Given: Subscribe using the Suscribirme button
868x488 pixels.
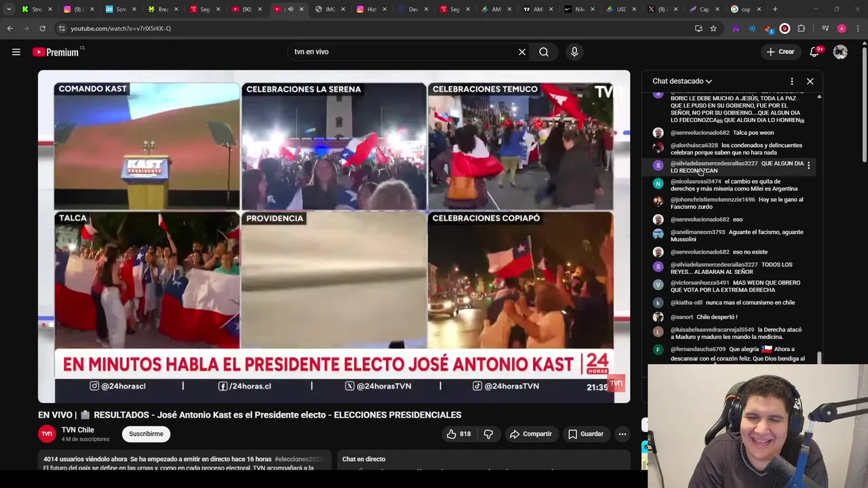Looking at the screenshot, I should pos(146,434).
